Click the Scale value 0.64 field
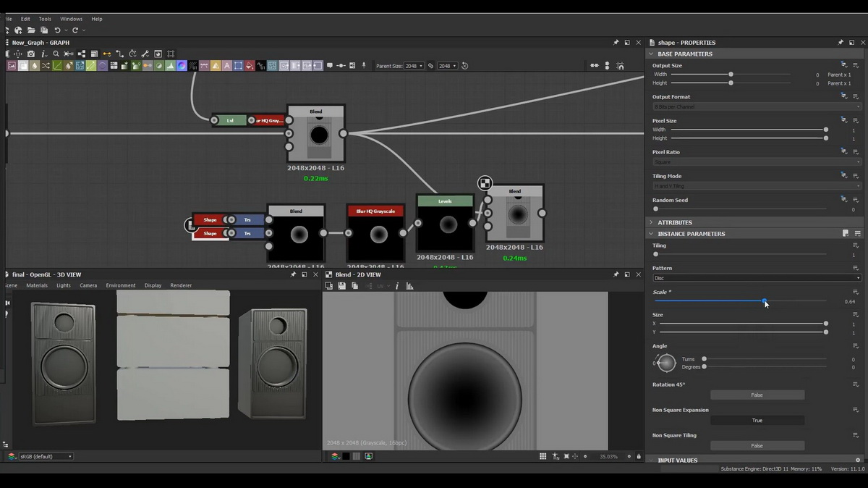Image resolution: width=868 pixels, height=488 pixels. click(849, 301)
